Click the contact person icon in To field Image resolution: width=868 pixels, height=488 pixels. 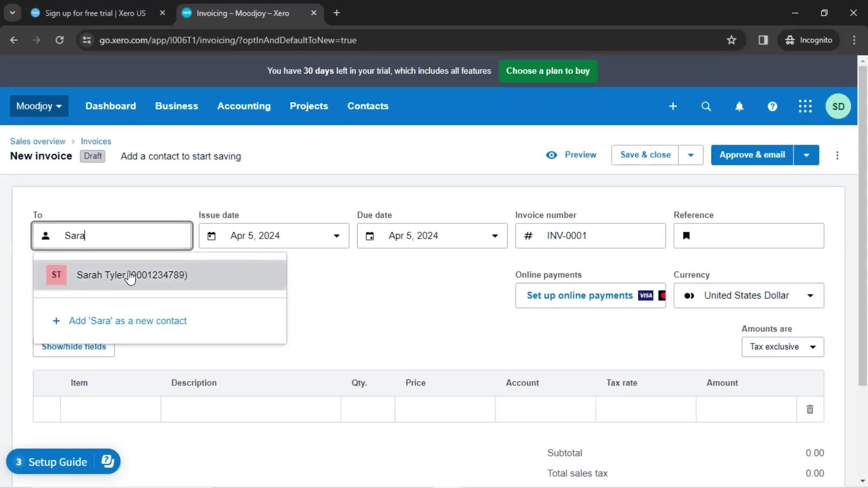point(46,236)
